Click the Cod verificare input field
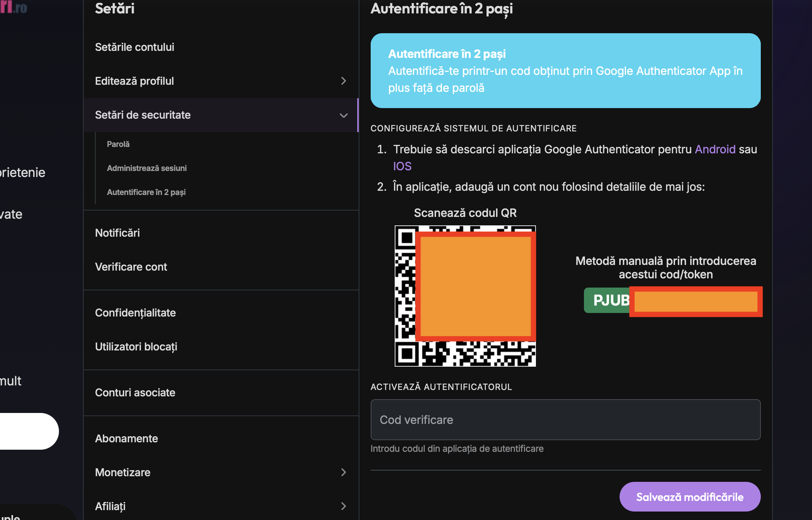 (x=565, y=420)
